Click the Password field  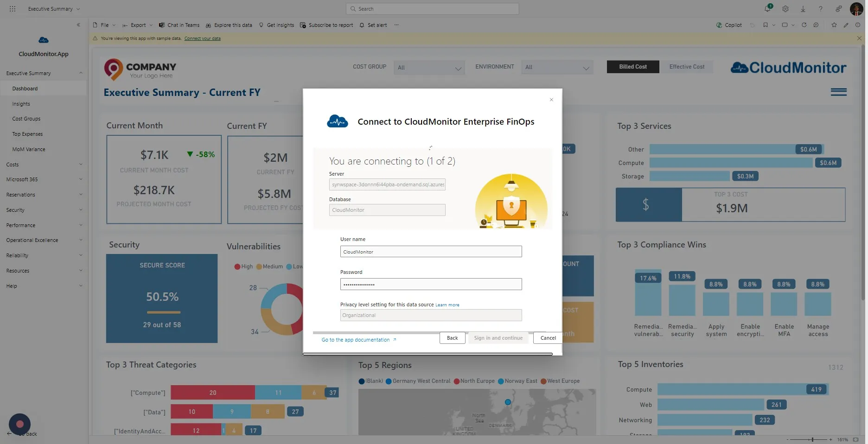tap(431, 284)
